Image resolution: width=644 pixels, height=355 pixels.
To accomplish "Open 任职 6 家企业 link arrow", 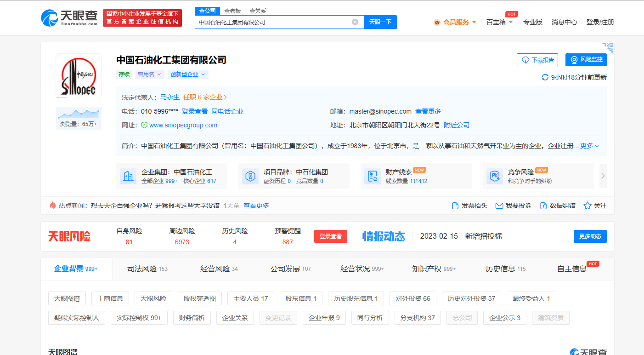I will coord(205,97).
